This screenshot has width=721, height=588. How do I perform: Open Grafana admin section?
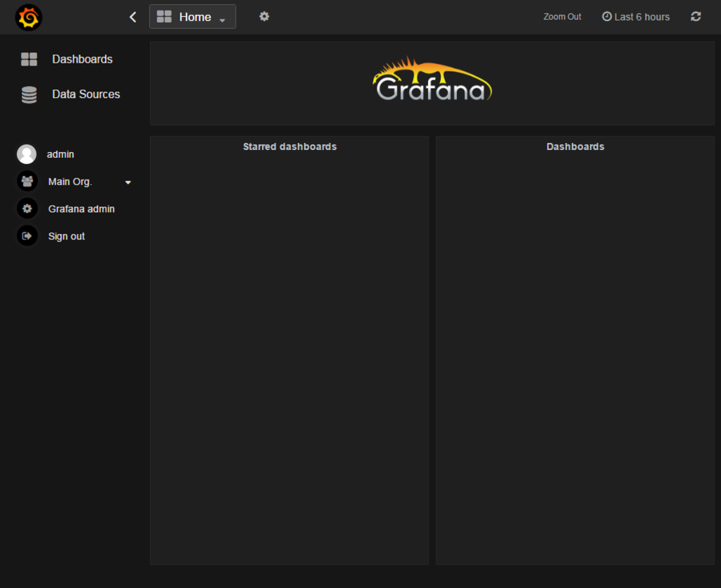(x=82, y=208)
